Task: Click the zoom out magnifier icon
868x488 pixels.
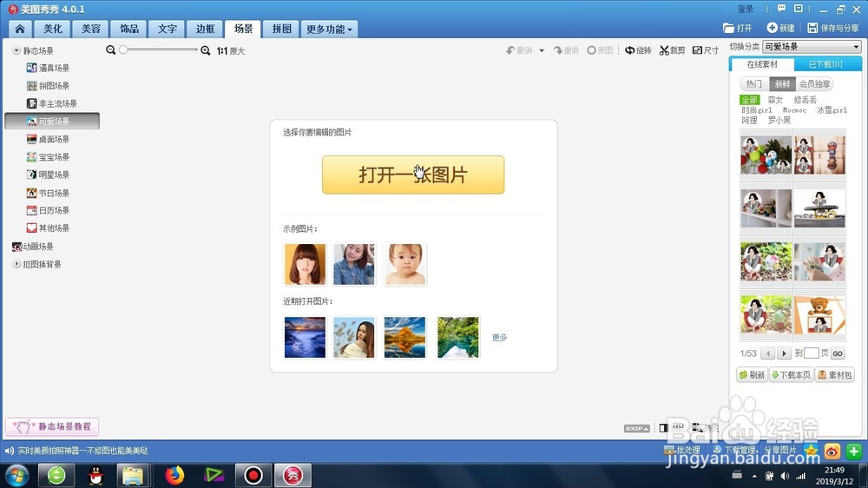Action: 111,49
